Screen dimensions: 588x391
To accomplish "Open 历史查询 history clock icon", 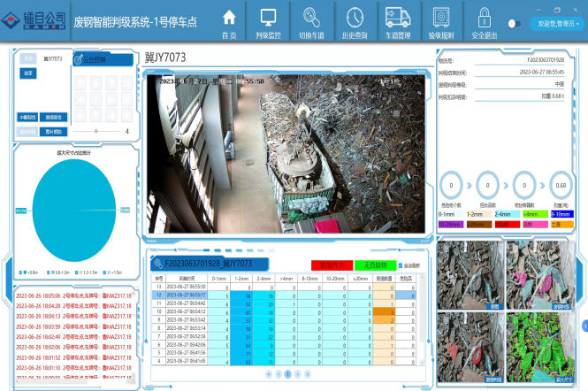I will [355, 17].
